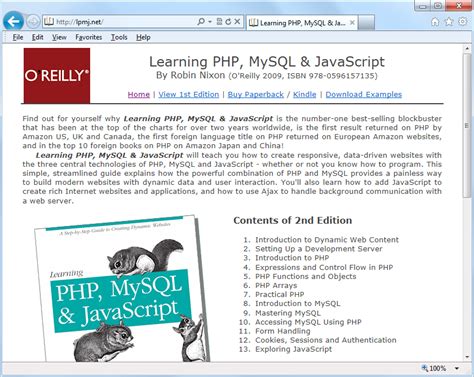This screenshot has height=377, width=474.
Task: Click 'PHP Arrays' list item
Action: click(276, 285)
